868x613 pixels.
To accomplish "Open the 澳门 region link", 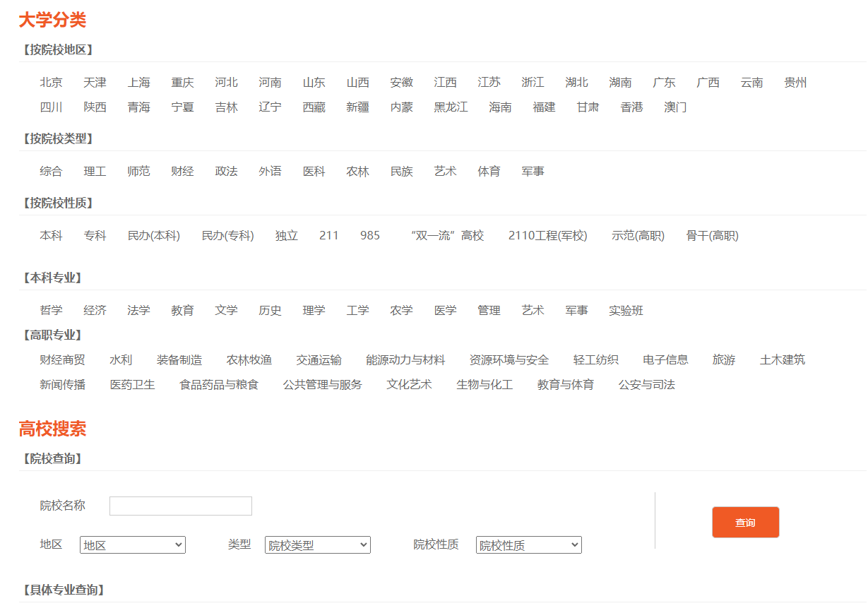I will [675, 107].
